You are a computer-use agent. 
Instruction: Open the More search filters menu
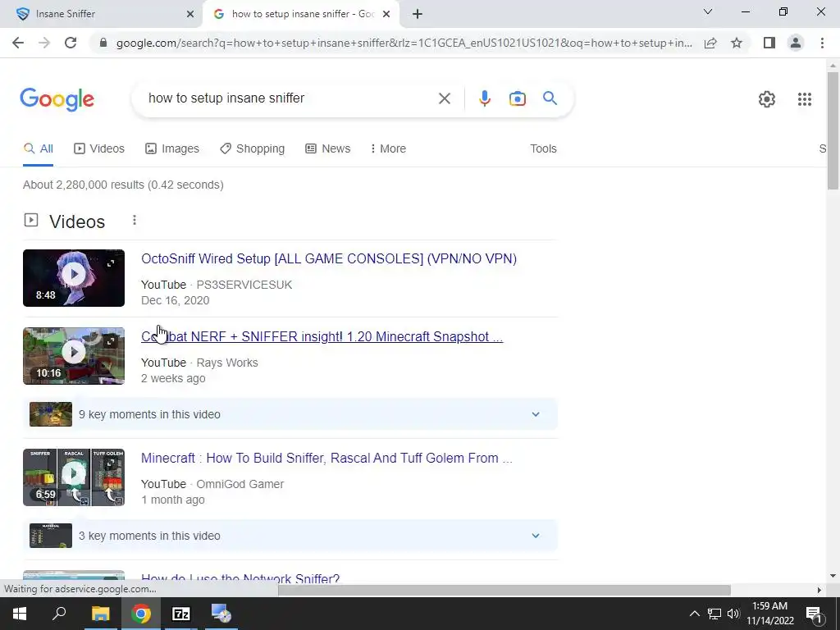[388, 149]
